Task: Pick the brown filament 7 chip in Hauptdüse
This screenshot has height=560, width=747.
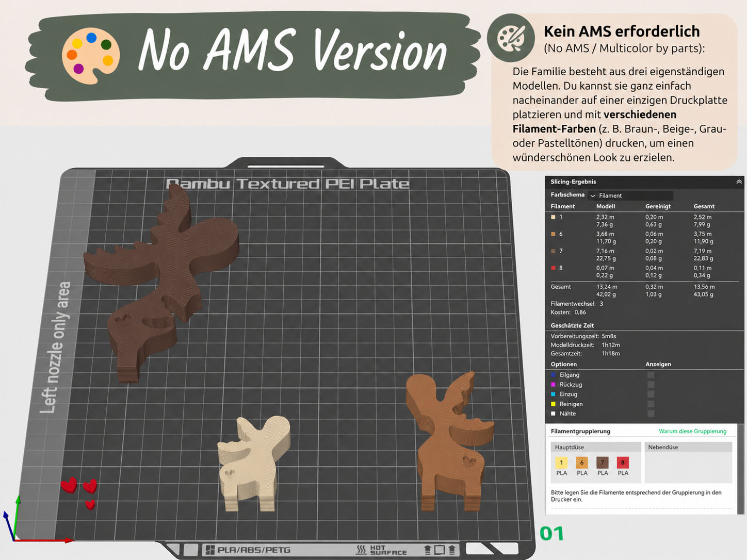Action: click(x=603, y=463)
